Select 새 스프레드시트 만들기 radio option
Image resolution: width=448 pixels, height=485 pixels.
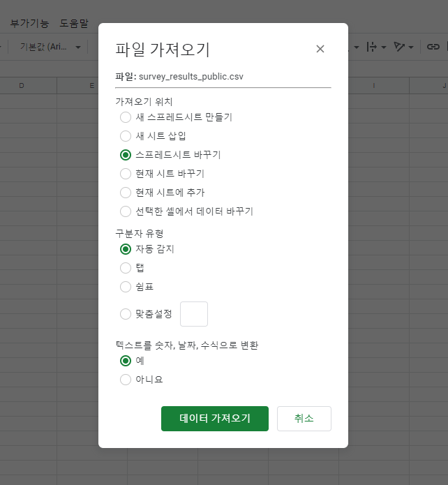tap(126, 117)
